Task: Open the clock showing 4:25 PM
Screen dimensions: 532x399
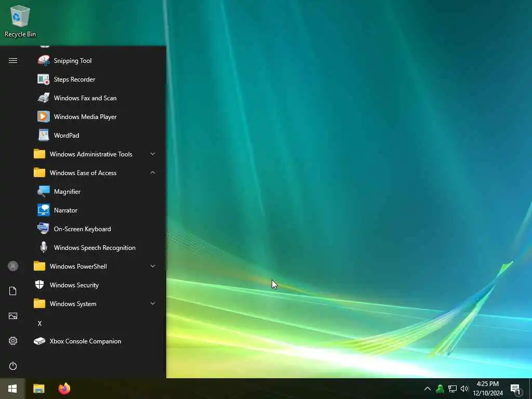Action: (488, 389)
